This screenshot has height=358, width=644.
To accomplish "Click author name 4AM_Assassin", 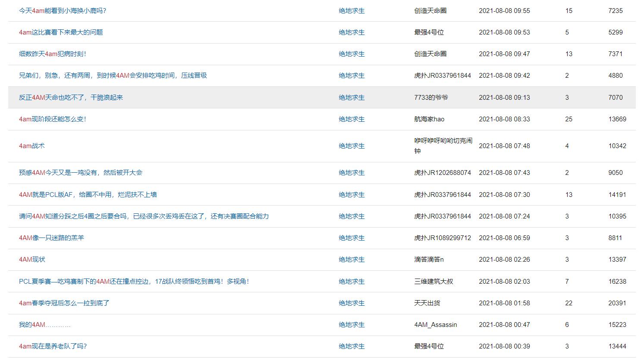I will 435,325.
